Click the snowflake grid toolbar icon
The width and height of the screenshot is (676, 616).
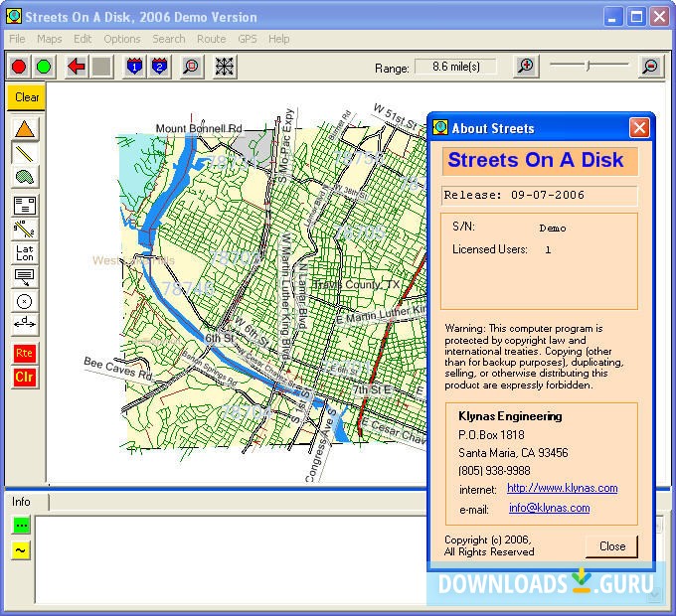click(225, 67)
